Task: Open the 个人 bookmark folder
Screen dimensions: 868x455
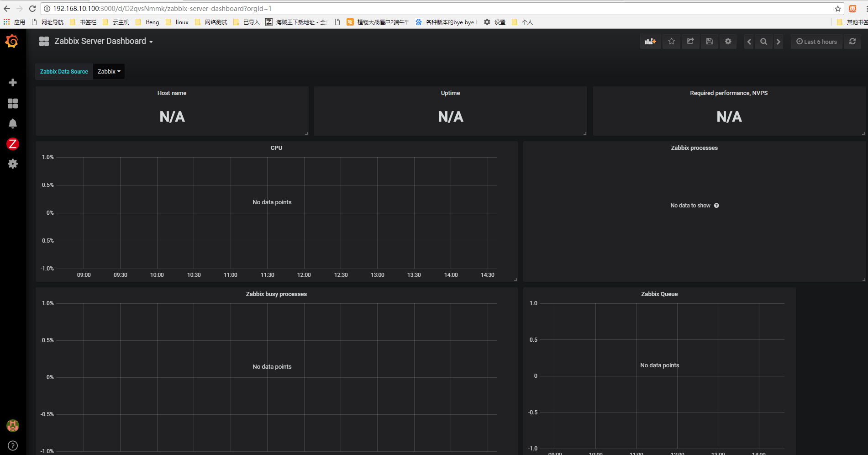Action: [x=522, y=22]
